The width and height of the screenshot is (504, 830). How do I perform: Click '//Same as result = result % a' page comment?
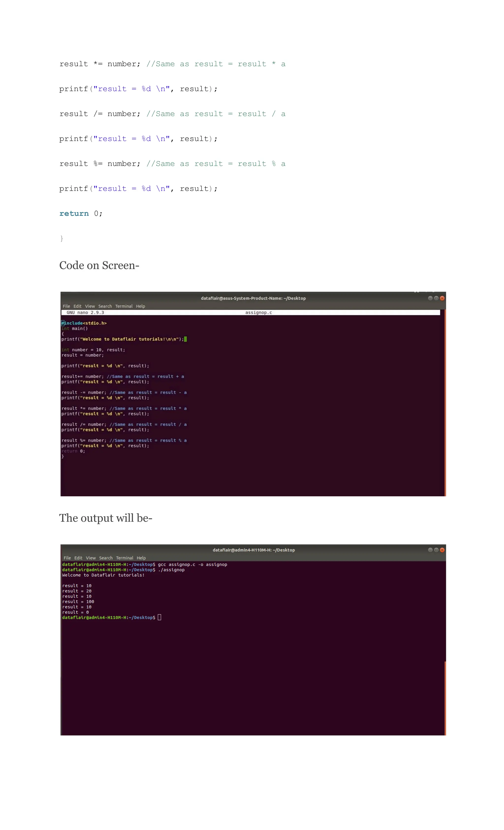coord(216,163)
